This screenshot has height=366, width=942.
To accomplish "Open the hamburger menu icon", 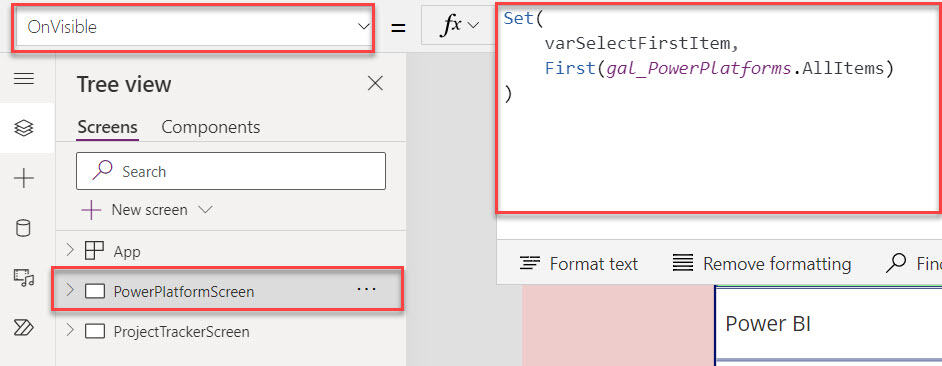I will tap(23, 79).
